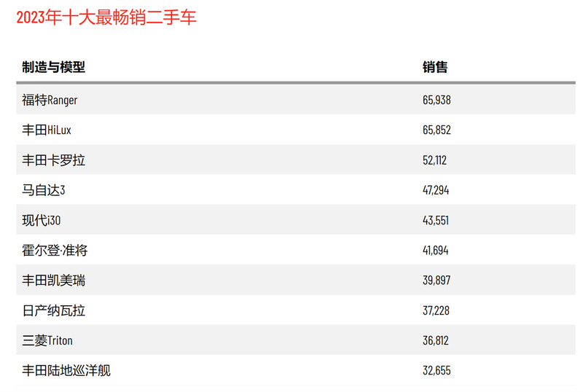Select the 销售 column header
583x392 pixels.
click(x=435, y=67)
